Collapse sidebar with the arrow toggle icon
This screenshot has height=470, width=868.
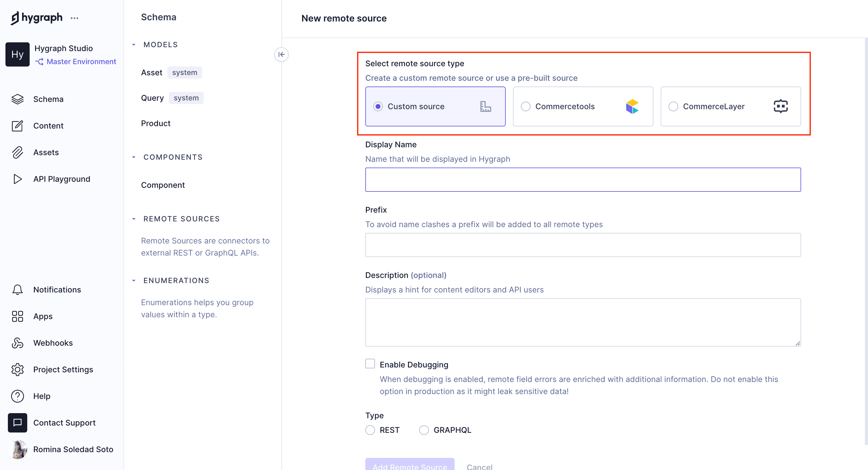click(x=281, y=54)
